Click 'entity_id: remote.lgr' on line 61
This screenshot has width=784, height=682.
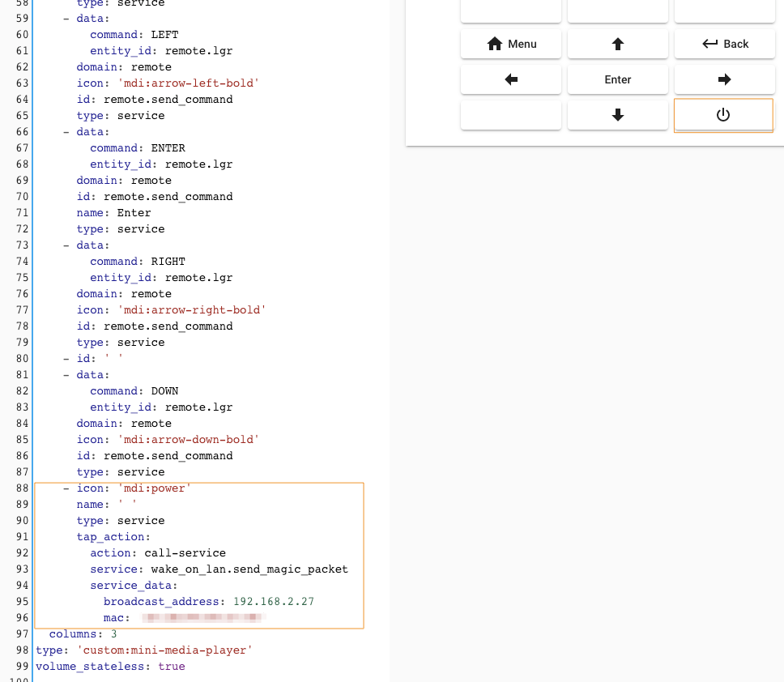pos(161,50)
